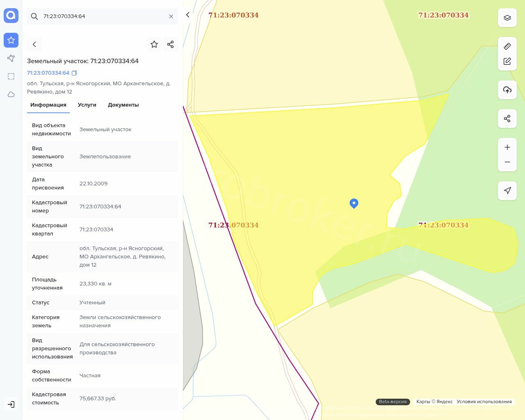Locate my position with navigation arrow
525x420 pixels.
507,191
